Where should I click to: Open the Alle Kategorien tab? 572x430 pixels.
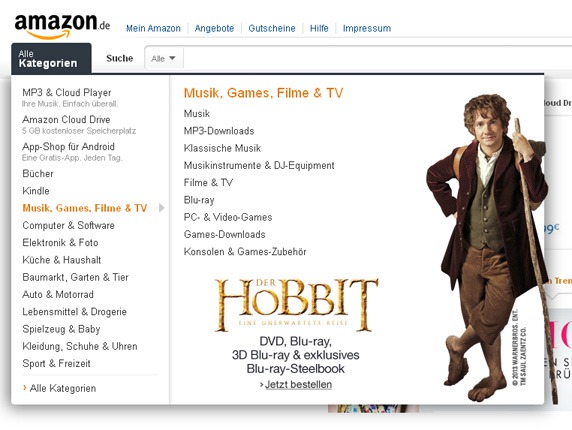(x=51, y=59)
